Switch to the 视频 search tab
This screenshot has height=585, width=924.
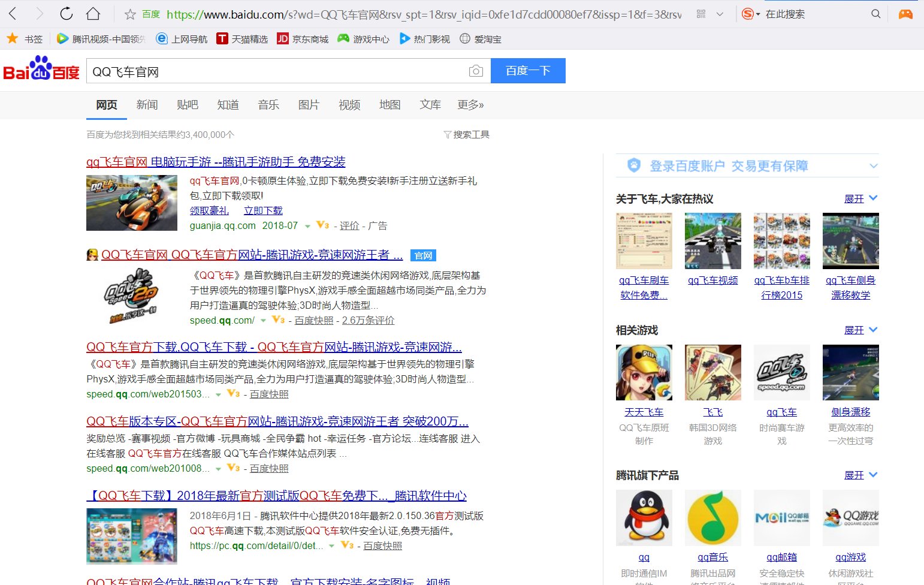[349, 105]
